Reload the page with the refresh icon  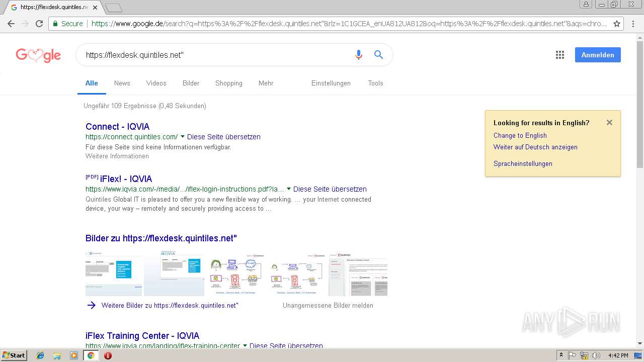(x=39, y=24)
